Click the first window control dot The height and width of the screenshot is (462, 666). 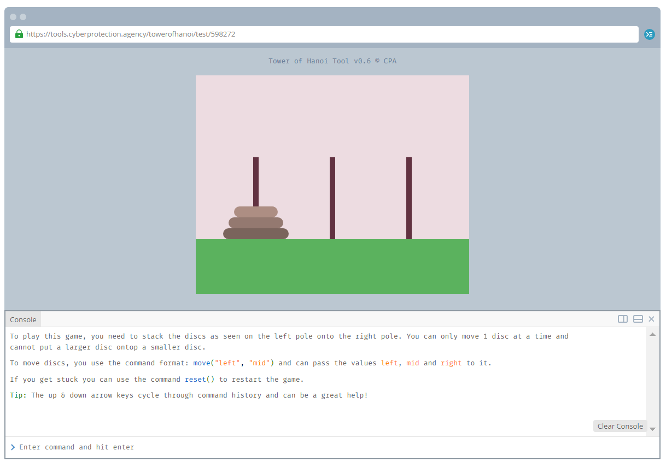click(x=14, y=17)
